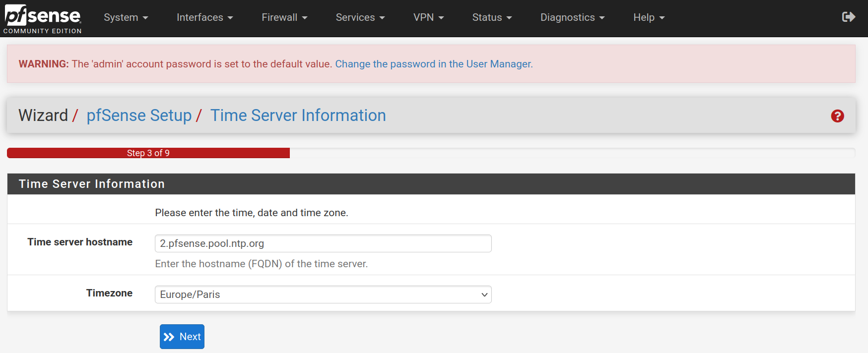Click the WARNING text in the alert banner
868x353 pixels.
pyautogui.click(x=44, y=64)
